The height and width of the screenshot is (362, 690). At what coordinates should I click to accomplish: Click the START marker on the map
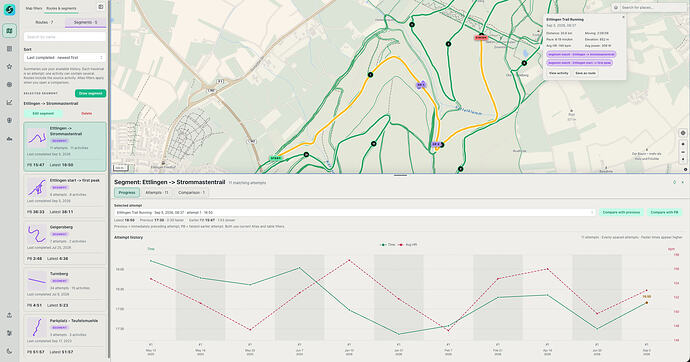[x=275, y=158]
